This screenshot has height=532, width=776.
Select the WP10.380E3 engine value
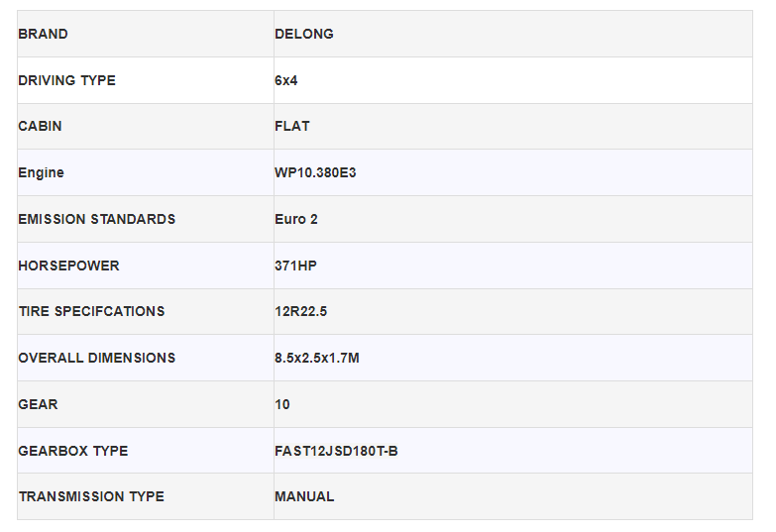(x=315, y=172)
